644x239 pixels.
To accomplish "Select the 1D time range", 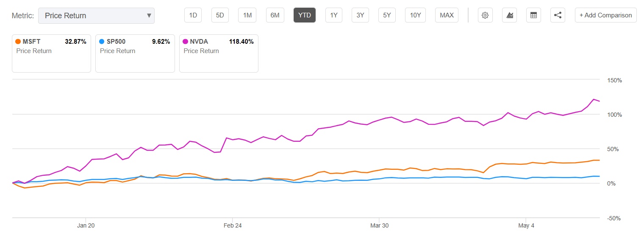I will click(193, 15).
